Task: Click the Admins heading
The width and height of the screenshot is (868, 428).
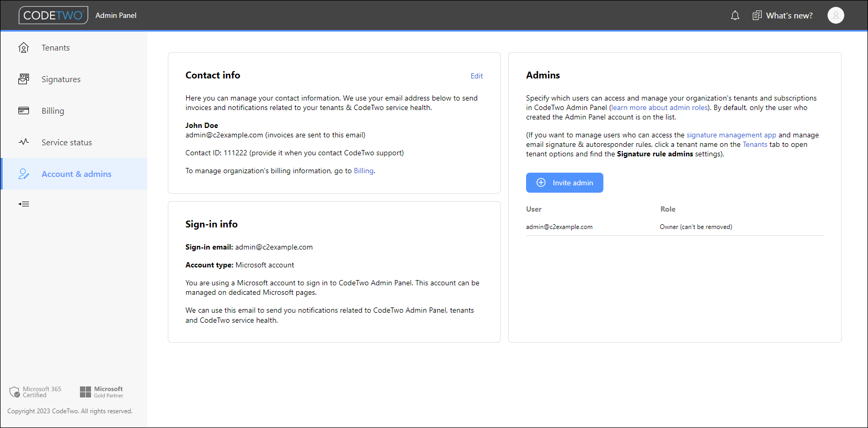Action: click(x=543, y=75)
